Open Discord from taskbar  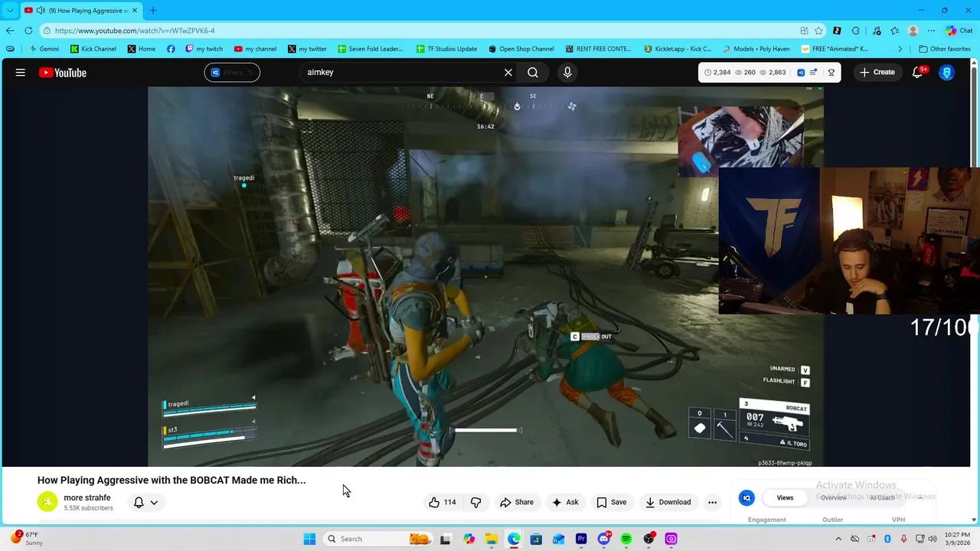tap(604, 539)
